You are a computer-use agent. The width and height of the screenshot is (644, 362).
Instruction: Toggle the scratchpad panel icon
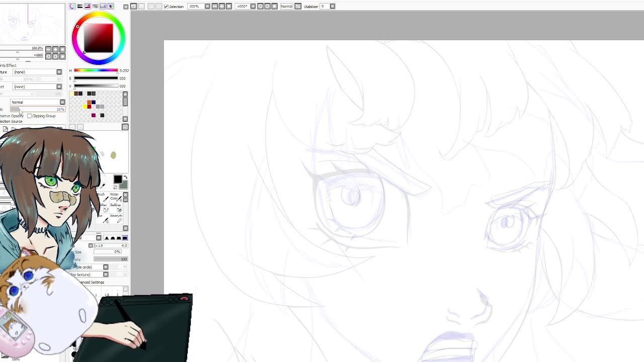[x=111, y=6]
